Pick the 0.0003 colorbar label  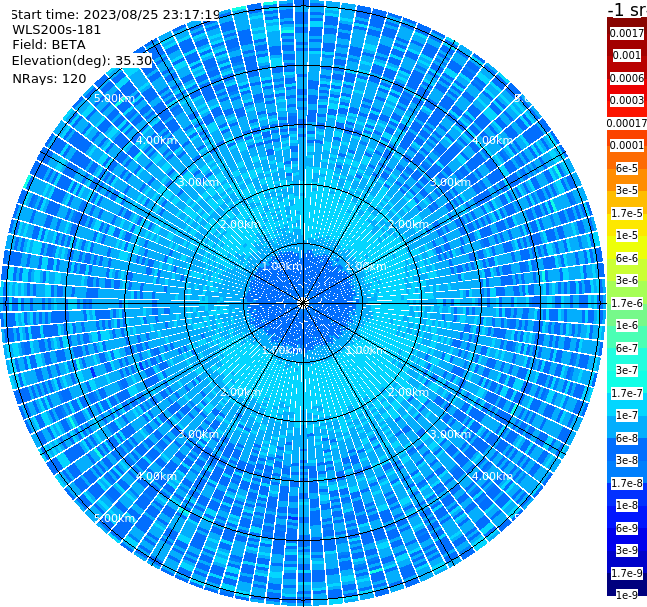(627, 100)
